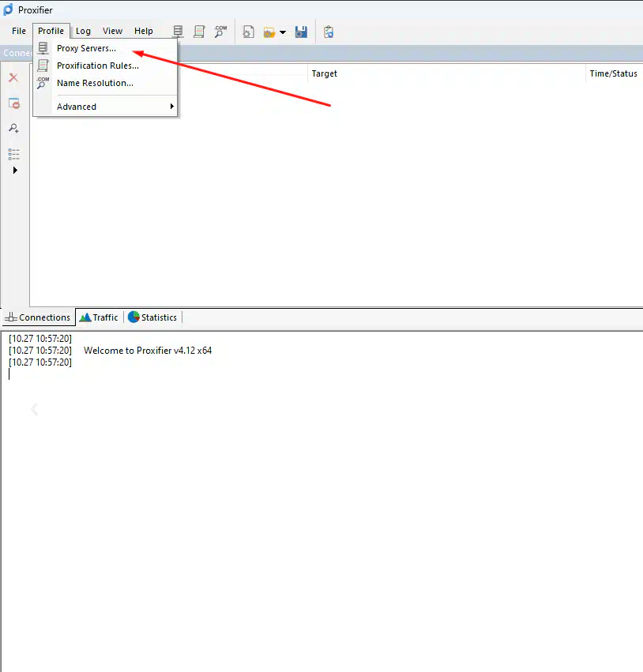Choose Name Resolution... menu entry
This screenshot has height=672, width=643.
[105, 83]
